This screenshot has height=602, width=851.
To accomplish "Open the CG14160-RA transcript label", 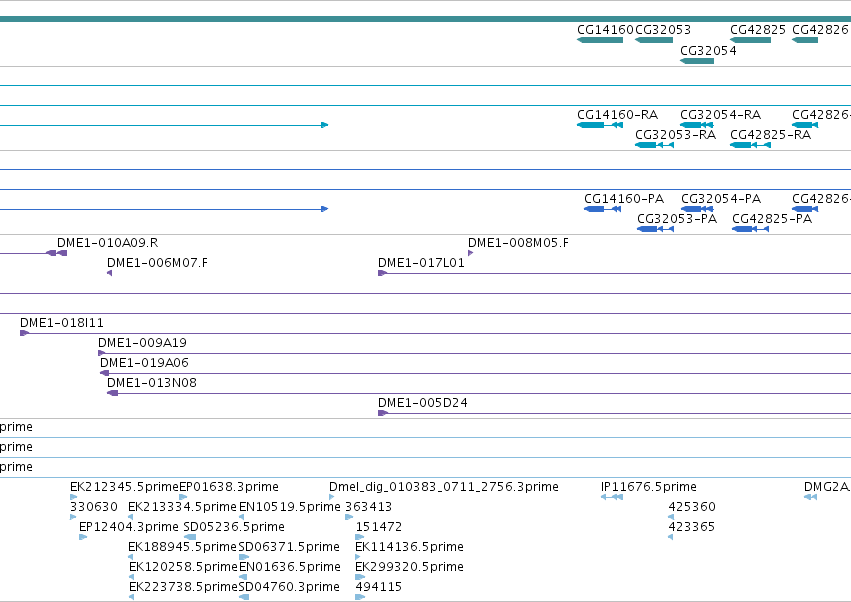I will [x=618, y=115].
